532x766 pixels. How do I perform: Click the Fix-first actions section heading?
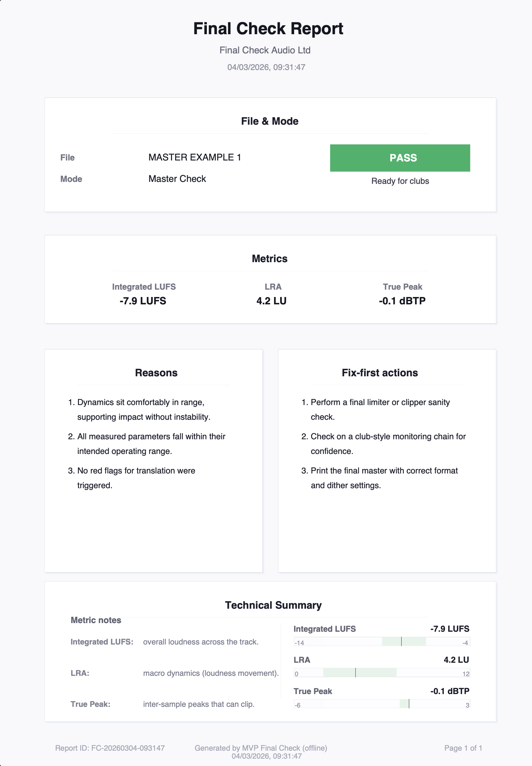pyautogui.click(x=380, y=373)
